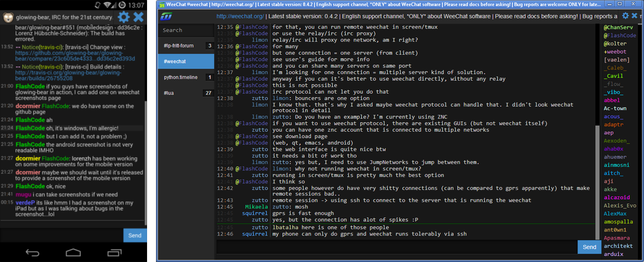Select _Caleb_ in the nick list
This screenshot has width=644, height=262.
coord(616,68)
